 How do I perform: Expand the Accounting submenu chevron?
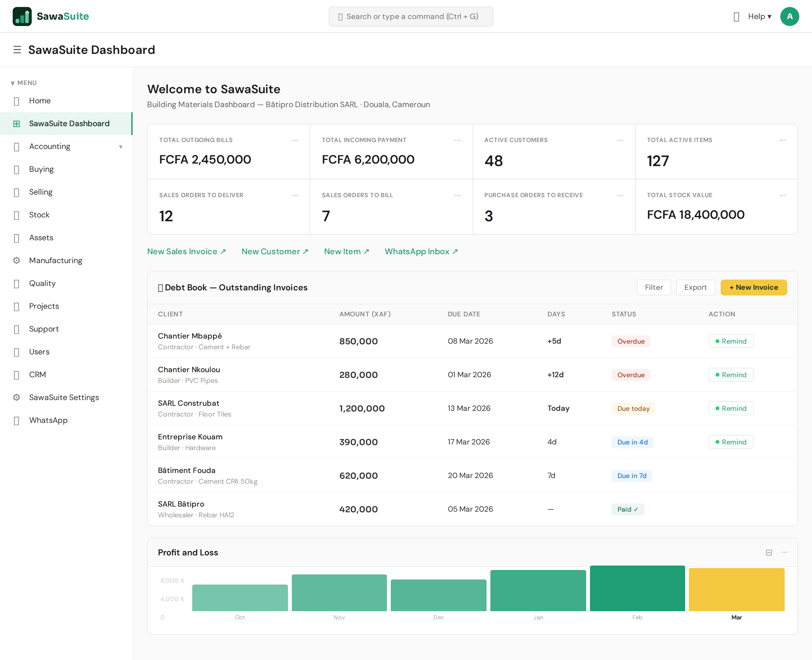click(x=121, y=147)
